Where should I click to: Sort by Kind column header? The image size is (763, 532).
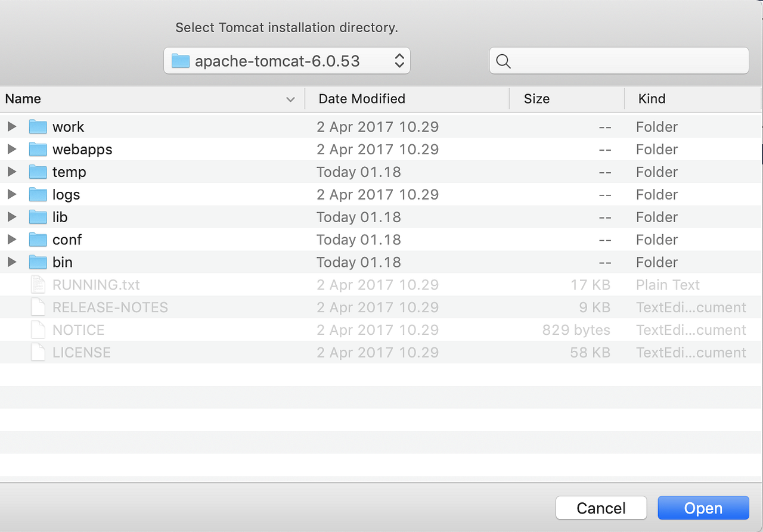click(693, 99)
